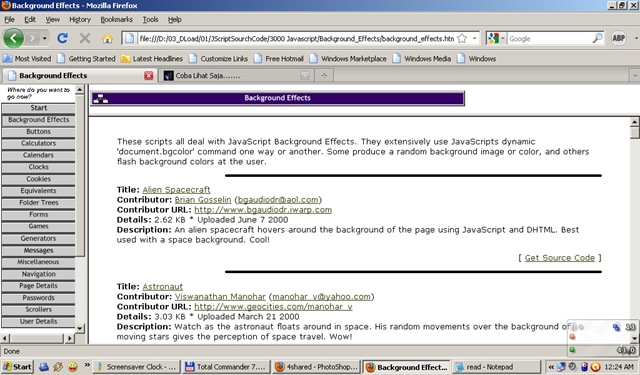Select the Cookies category in the sidebar
This screenshot has width=640, height=375.
pos(38,179)
